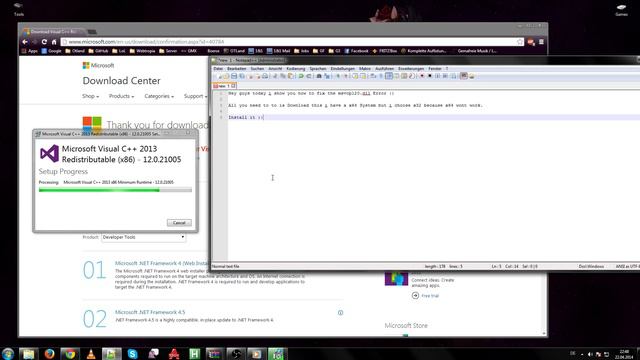Click the Download Center heading
Image resolution: width=640 pixels, height=360 pixels.
click(x=122, y=81)
